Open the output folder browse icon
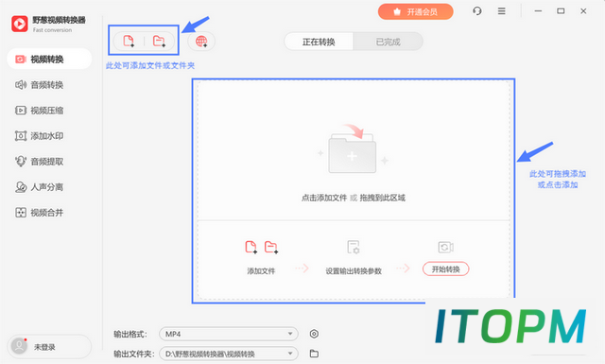 [314, 354]
